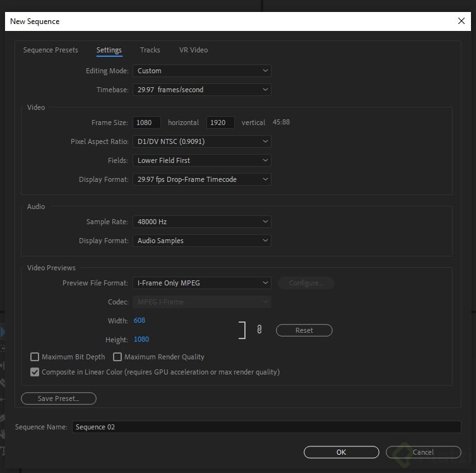Click the Sequence Name text field

(x=266, y=427)
